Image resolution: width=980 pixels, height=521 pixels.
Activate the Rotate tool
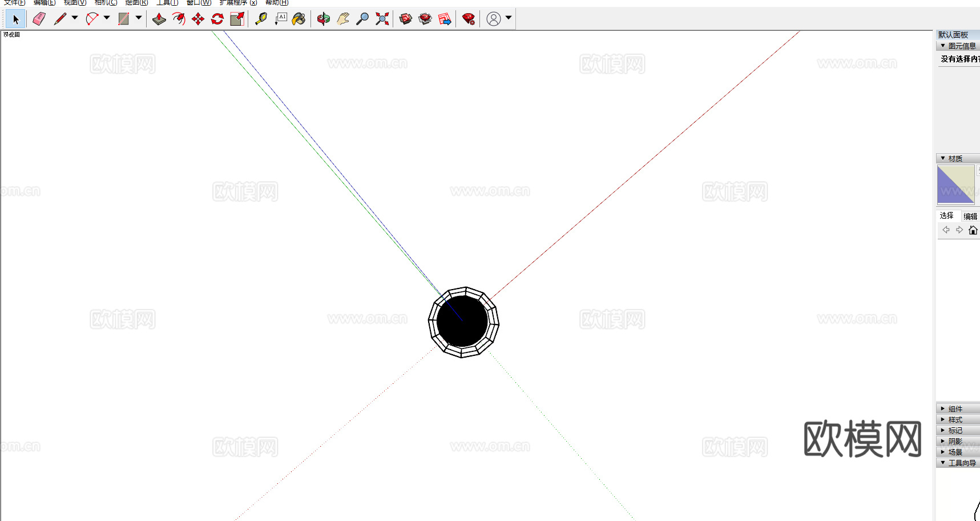pos(217,19)
